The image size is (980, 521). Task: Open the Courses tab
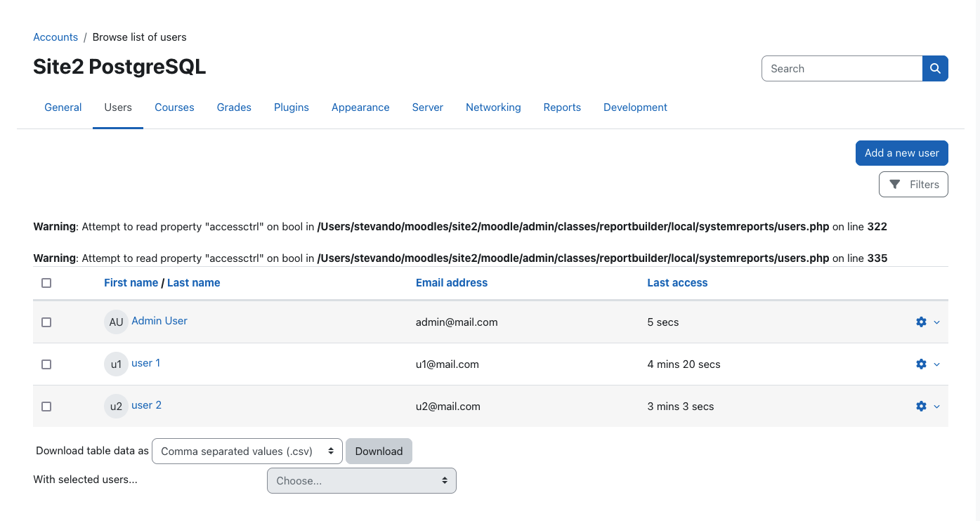pyautogui.click(x=174, y=107)
